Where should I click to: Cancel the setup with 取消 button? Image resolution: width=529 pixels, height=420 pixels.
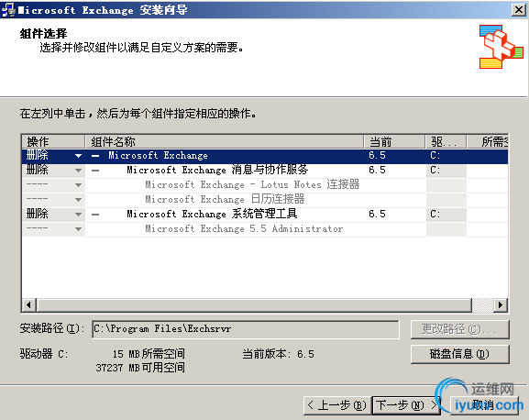[x=484, y=405]
